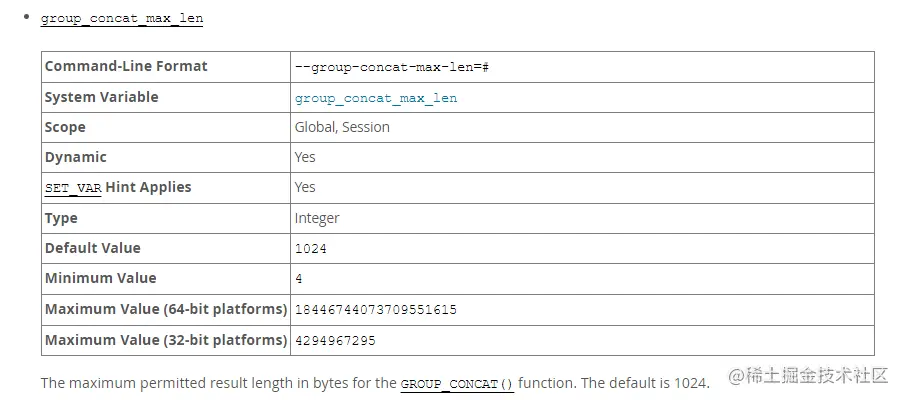Open the GROUP_CONCAT() function link
The height and width of the screenshot is (400, 903).
457,384
